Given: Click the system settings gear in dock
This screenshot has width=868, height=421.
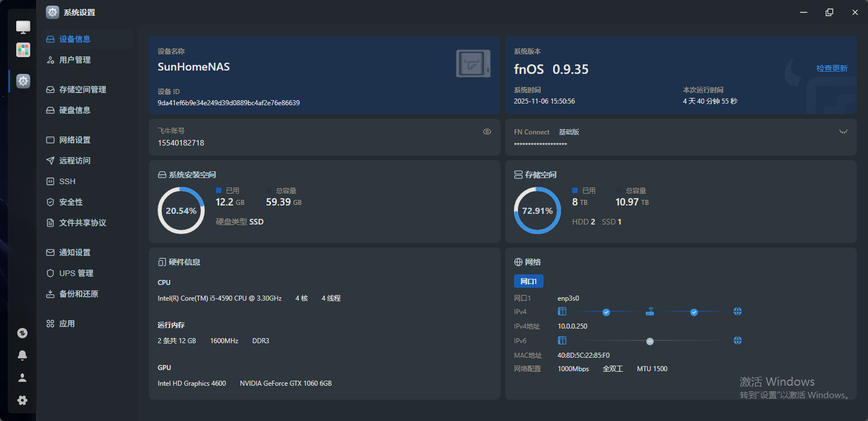Looking at the screenshot, I should click(x=23, y=81).
